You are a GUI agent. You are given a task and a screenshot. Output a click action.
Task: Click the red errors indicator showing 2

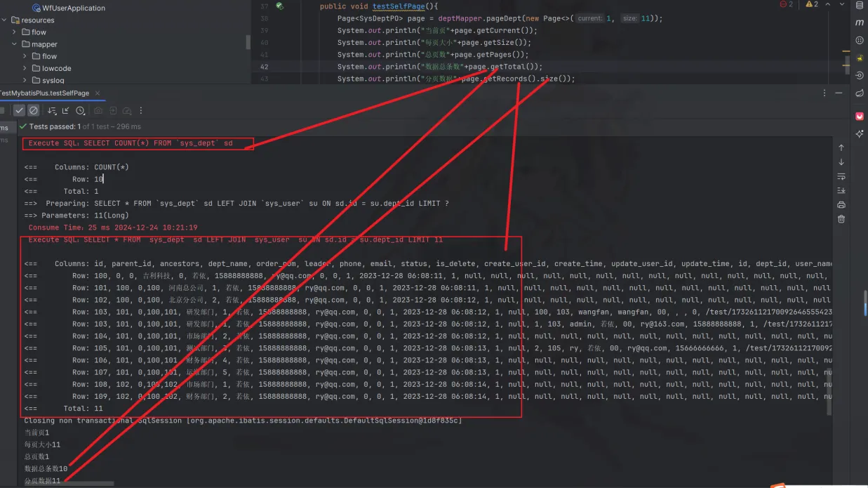tap(786, 4)
